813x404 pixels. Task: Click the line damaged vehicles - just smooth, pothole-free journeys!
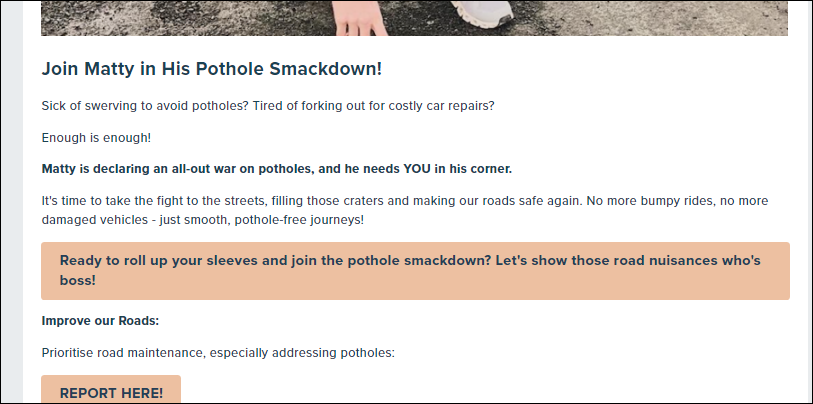coord(203,220)
